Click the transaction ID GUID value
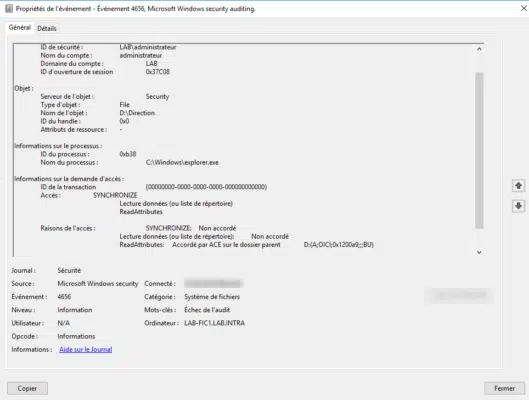 [x=206, y=187]
